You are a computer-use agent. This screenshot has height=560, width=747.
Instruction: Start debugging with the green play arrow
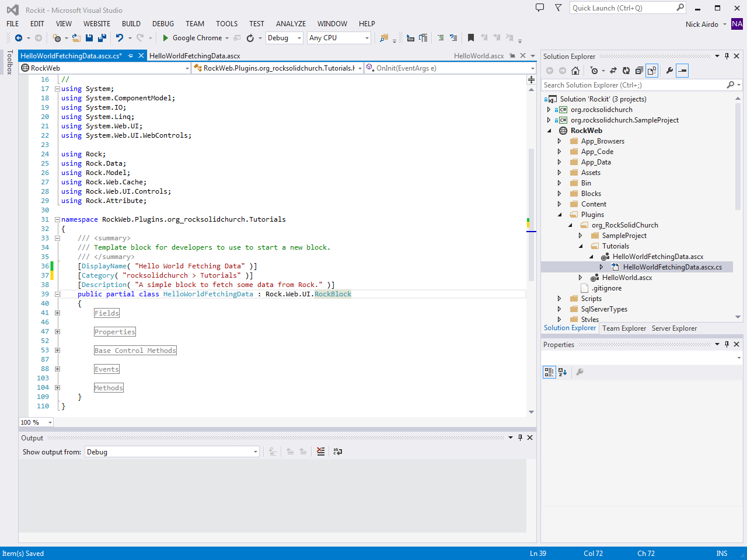[x=166, y=38]
